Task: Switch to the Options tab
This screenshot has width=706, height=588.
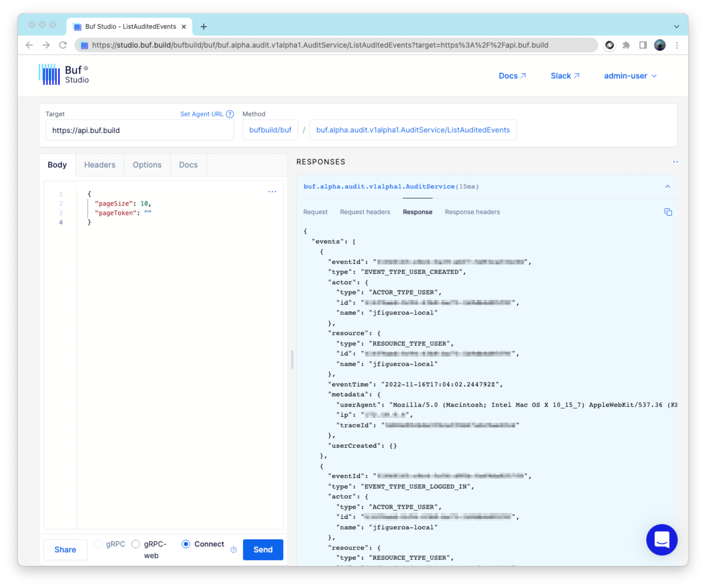Action: coord(147,165)
